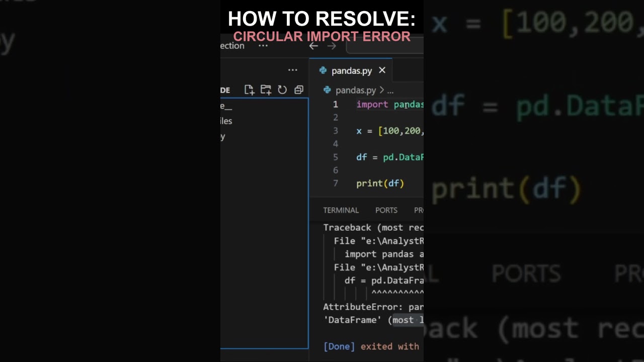Click the Selection menu in menu bar
The image size is (644, 362).
[x=232, y=46]
